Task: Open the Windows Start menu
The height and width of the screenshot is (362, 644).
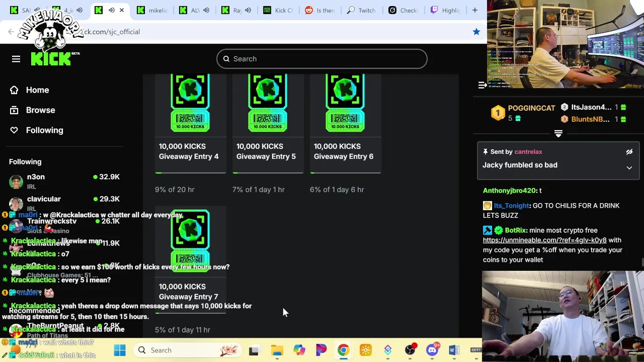Action: point(120,350)
